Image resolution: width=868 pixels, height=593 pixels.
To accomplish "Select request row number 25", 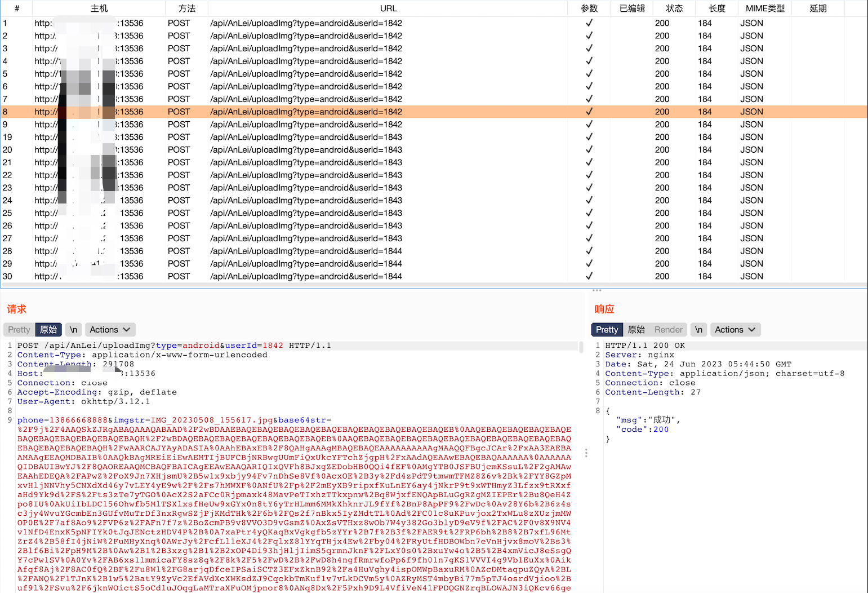I will point(434,213).
